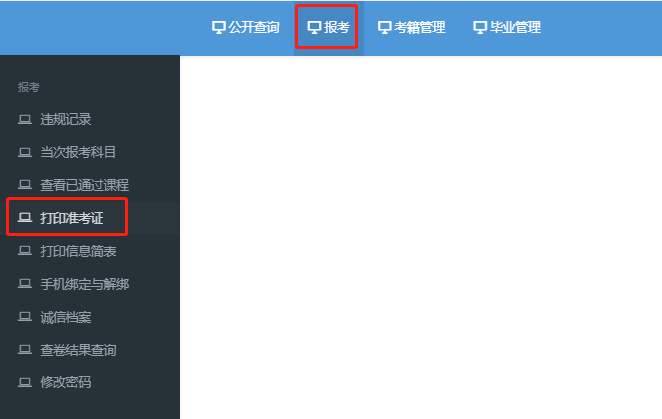
Task: Click the laptop icon next to 违规记录
Action: click(x=25, y=120)
